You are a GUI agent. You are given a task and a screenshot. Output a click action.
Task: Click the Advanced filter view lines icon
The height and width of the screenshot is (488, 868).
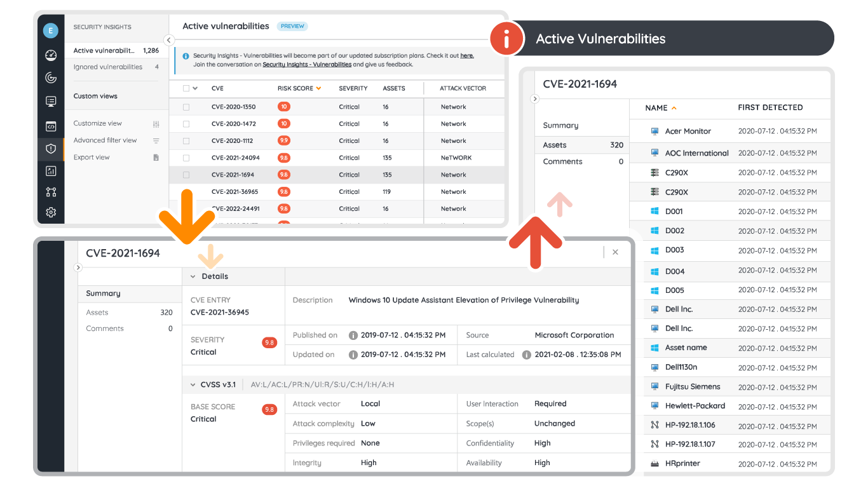[x=156, y=140]
